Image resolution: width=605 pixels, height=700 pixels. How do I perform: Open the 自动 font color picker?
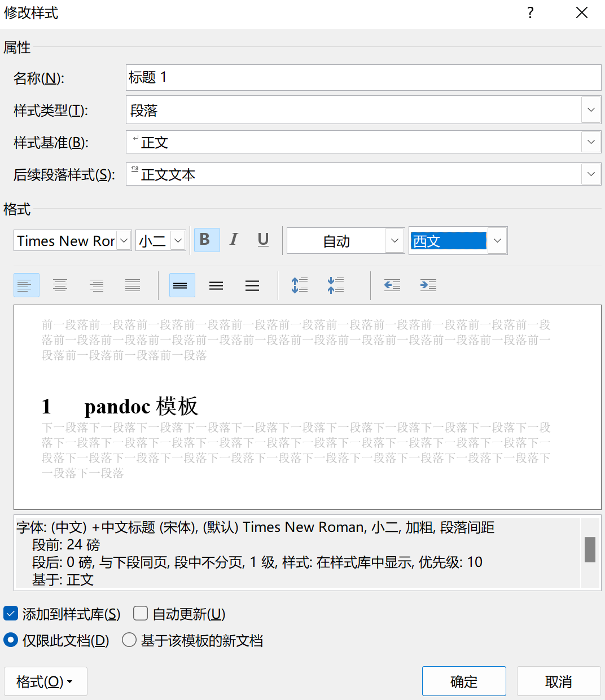(394, 241)
